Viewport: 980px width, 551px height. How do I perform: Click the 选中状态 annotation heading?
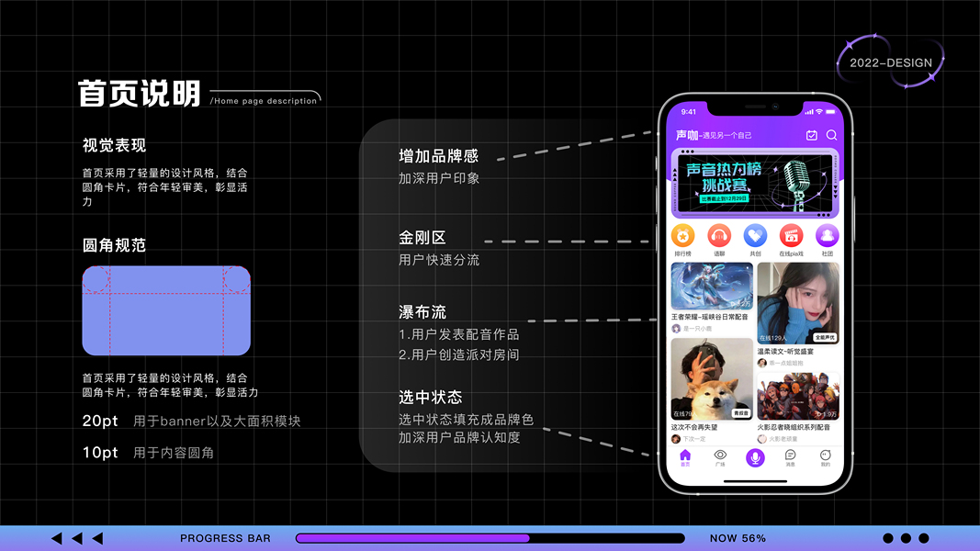pos(431,398)
